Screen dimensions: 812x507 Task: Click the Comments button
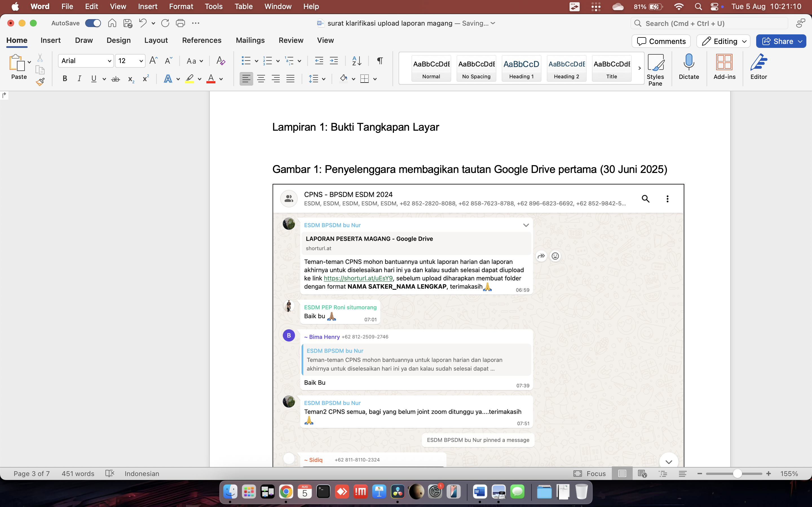(661, 41)
